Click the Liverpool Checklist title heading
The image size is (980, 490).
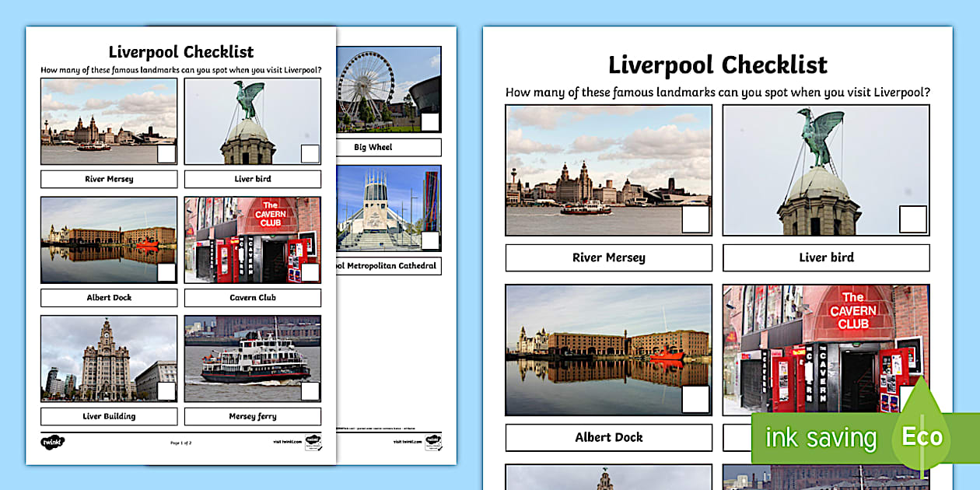[716, 65]
